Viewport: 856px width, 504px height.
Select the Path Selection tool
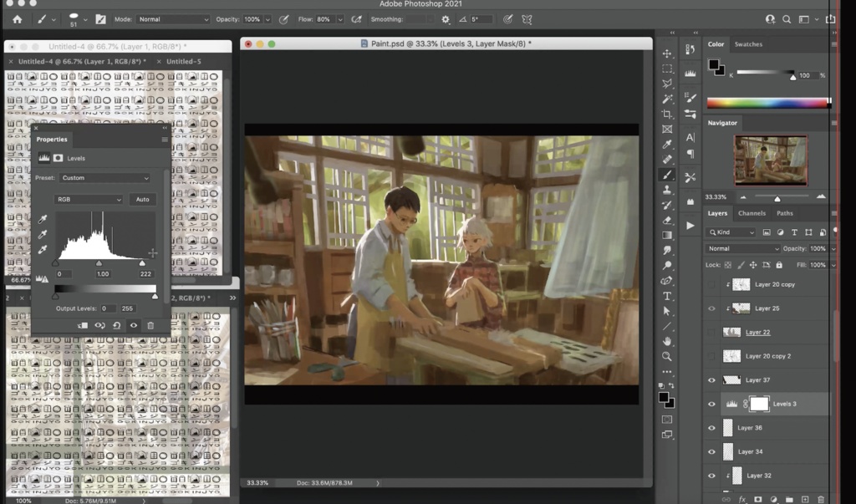pyautogui.click(x=666, y=311)
